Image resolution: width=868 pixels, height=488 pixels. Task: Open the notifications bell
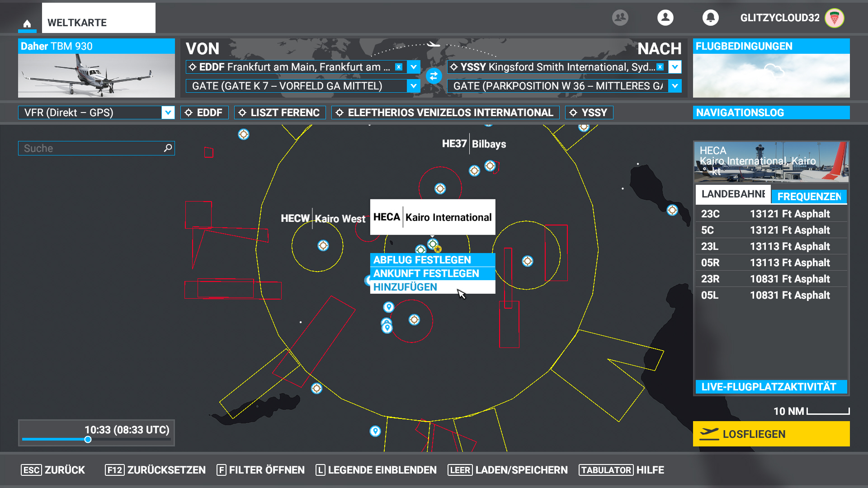710,18
